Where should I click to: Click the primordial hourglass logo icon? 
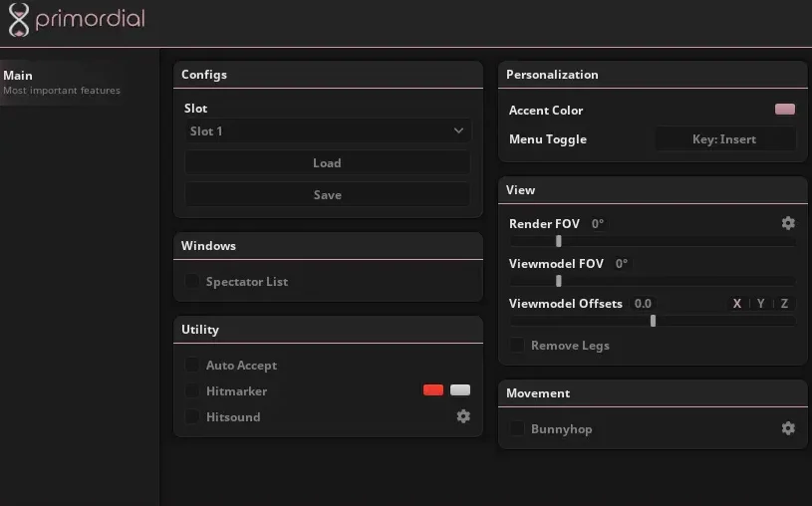pyautogui.click(x=19, y=20)
